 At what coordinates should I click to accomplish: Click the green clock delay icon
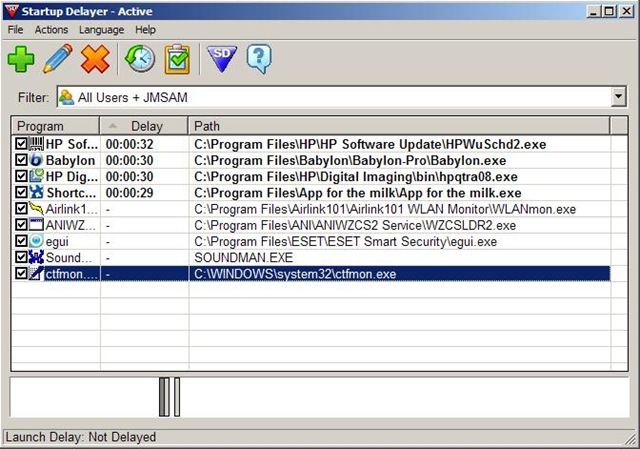140,59
